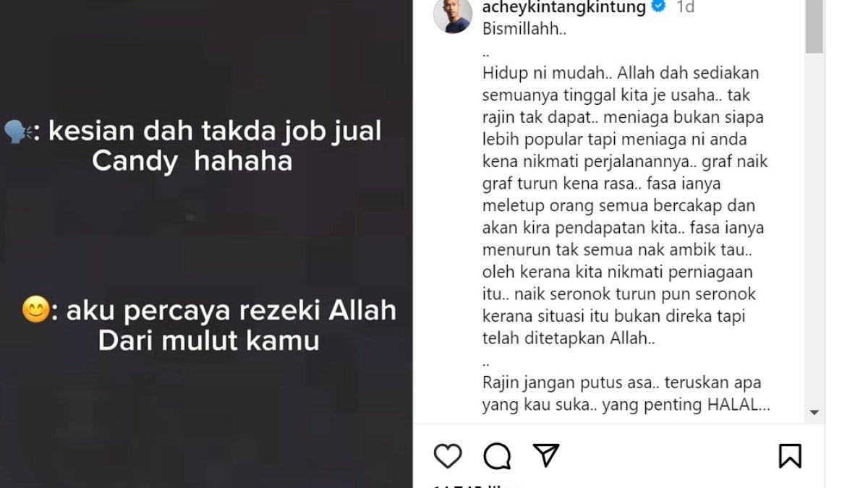868x488 pixels.
Task: Click the caption scrollbar down arrow
Action: 814,412
